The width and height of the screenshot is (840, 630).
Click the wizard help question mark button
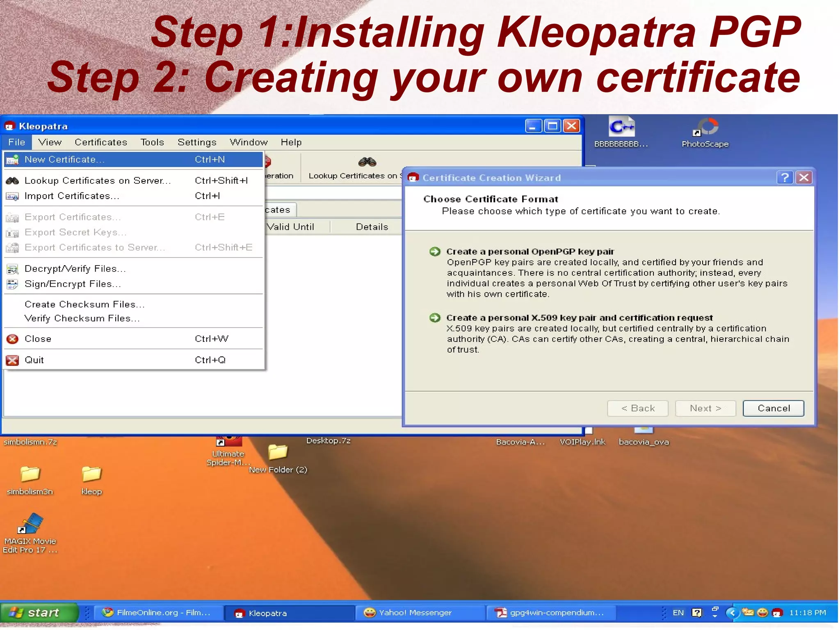[x=785, y=178]
